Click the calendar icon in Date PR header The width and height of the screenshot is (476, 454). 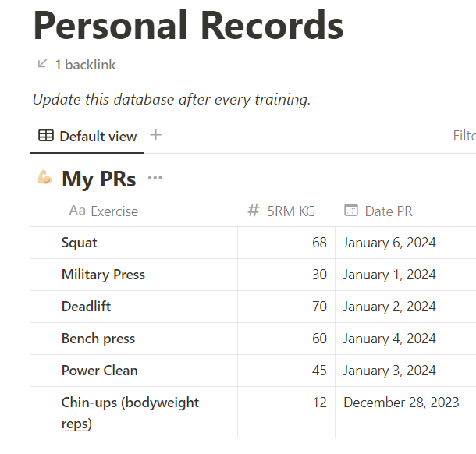coord(351,211)
